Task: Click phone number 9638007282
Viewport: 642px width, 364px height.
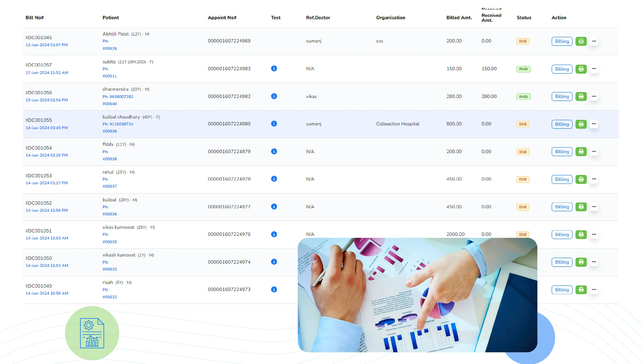Action: tap(121, 96)
